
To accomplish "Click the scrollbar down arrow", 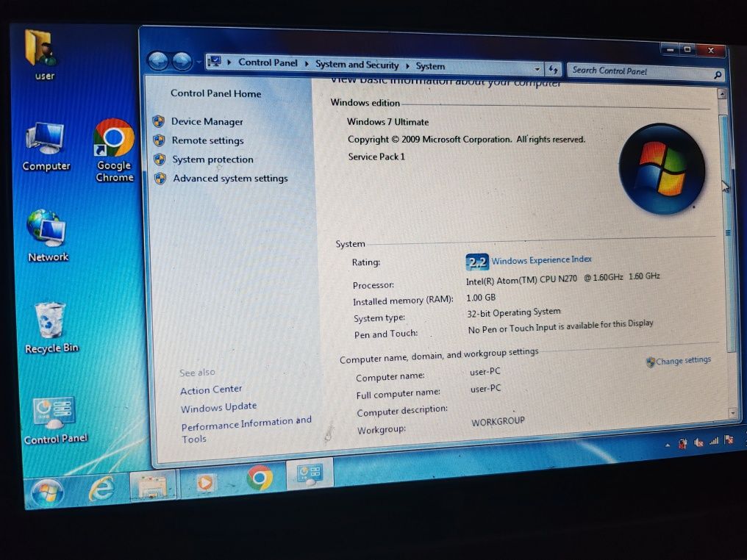I will (733, 412).
